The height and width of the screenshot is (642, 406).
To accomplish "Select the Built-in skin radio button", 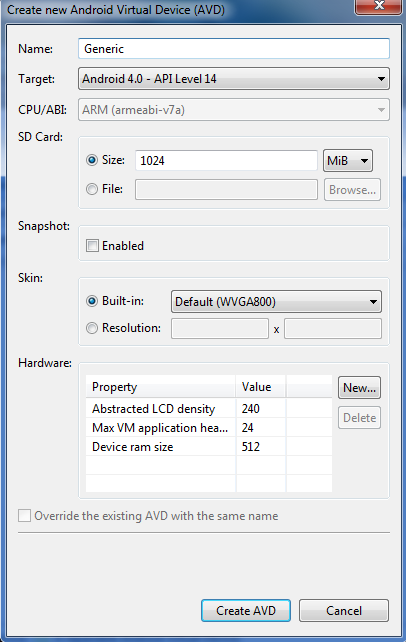I will point(92,301).
